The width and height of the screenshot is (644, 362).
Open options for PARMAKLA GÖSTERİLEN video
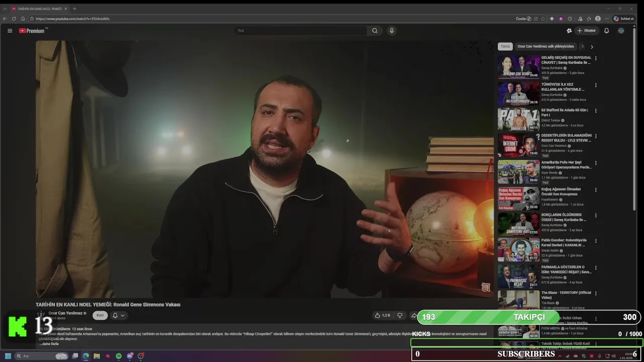coord(596,267)
